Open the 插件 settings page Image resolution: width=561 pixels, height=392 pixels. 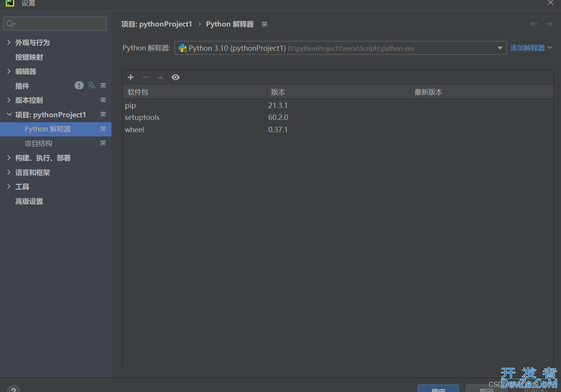(x=22, y=86)
